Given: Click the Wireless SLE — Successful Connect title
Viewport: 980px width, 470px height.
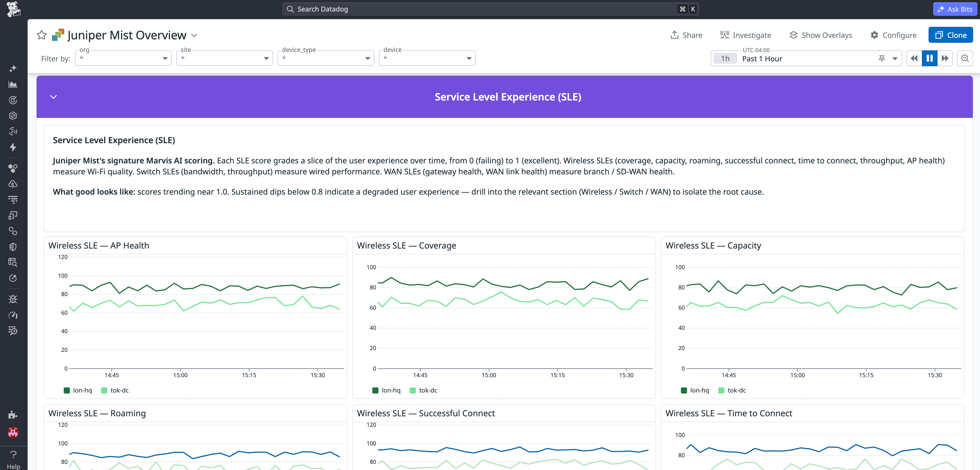Looking at the screenshot, I should click(x=426, y=413).
